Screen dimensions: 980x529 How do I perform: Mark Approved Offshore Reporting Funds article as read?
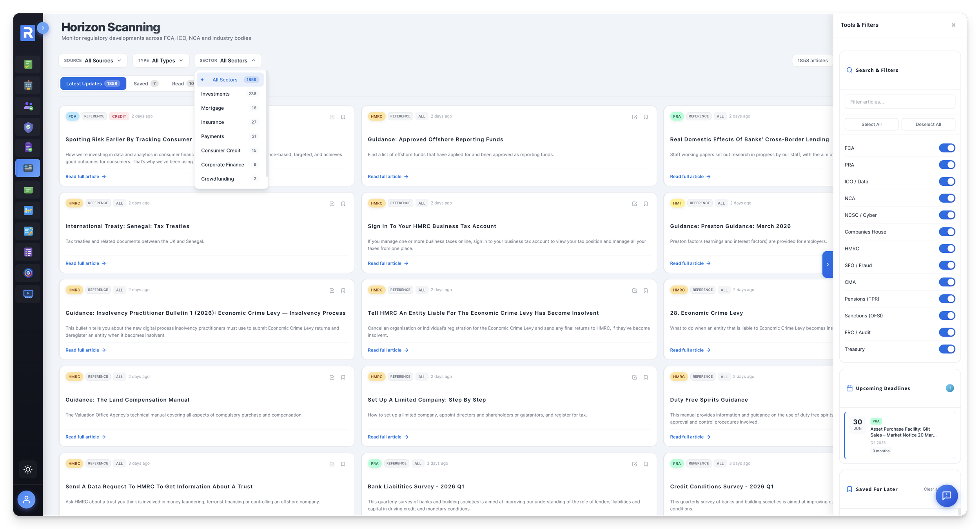634,117
